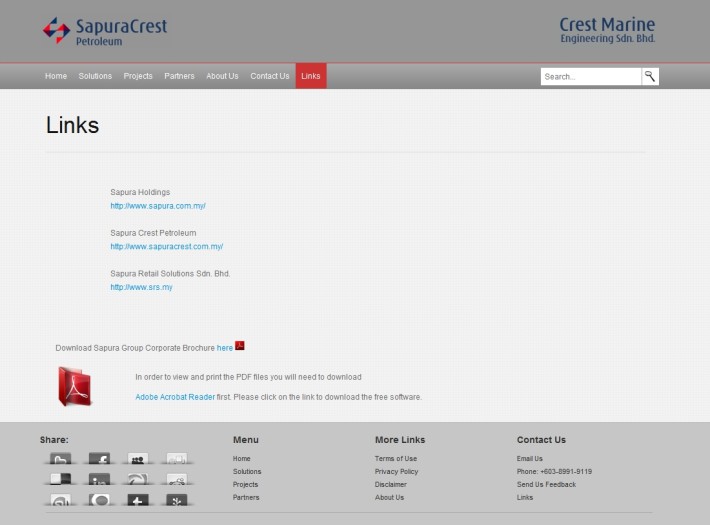This screenshot has width=710, height=525.
Task: Go to Projects in navigation bar
Action: (x=138, y=76)
